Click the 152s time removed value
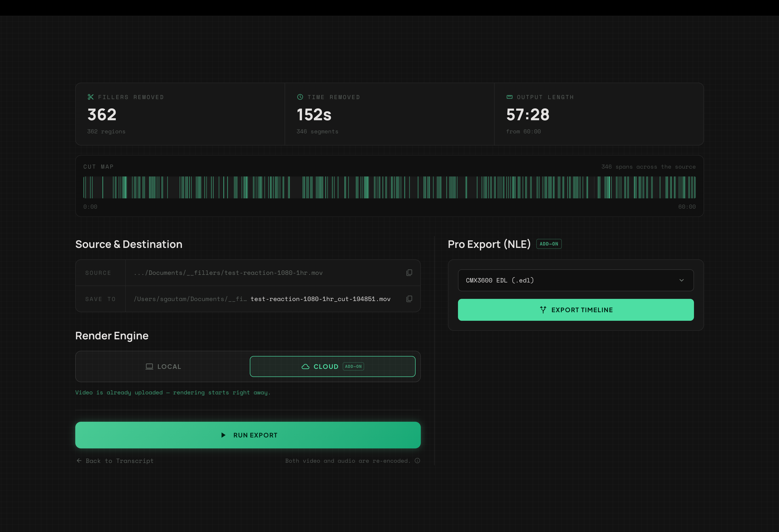779x532 pixels. coord(314,115)
